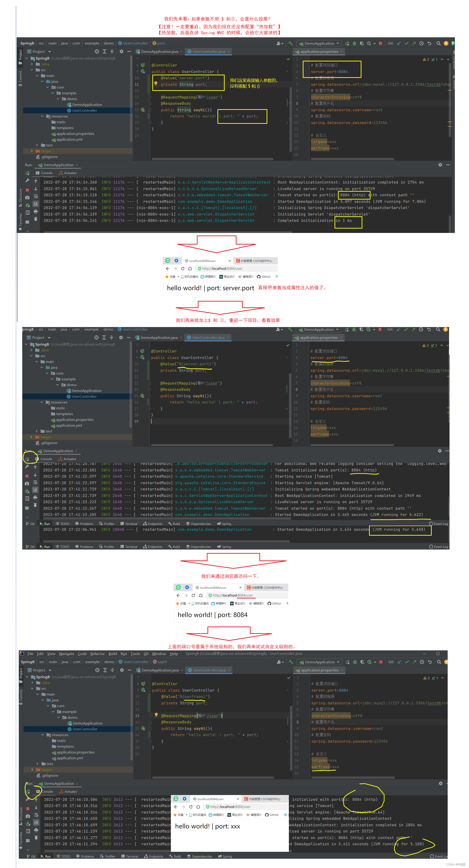The width and height of the screenshot is (469, 868).
Task: Open Git history clock icon in top IDE
Action: click(x=421, y=43)
